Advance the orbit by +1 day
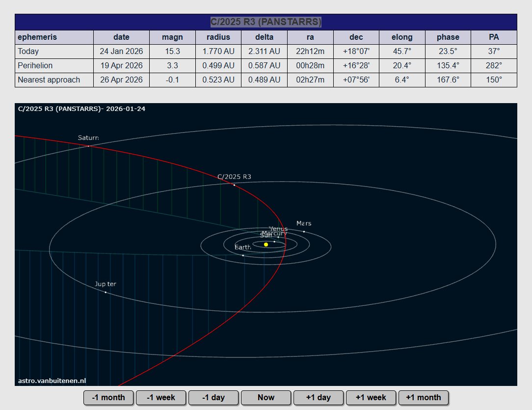This screenshot has width=532, height=410. click(x=318, y=397)
